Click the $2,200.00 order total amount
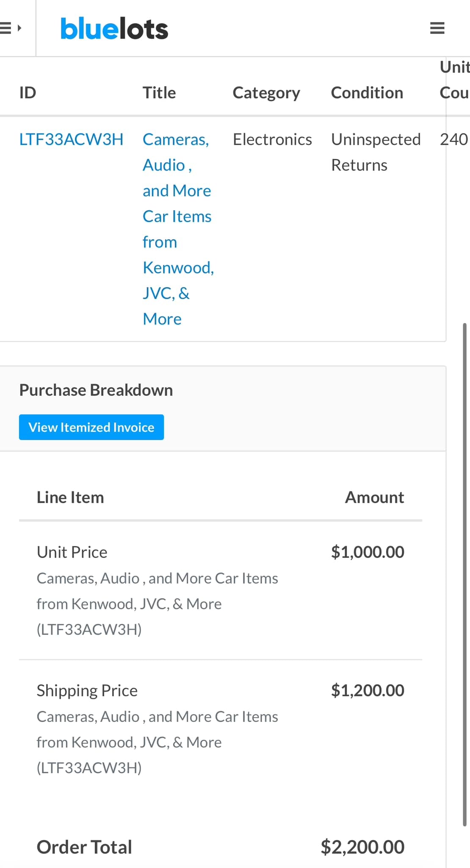Image resolution: width=470 pixels, height=868 pixels. tap(362, 847)
